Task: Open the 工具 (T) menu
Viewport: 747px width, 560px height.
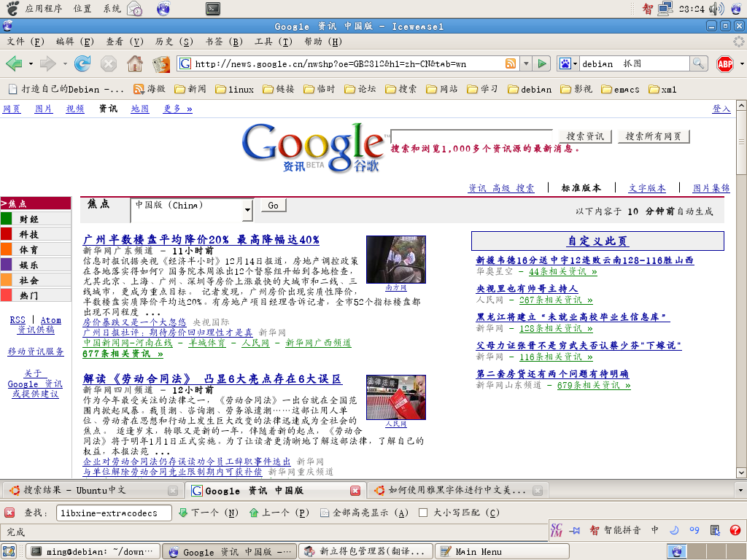Action: coord(273,42)
